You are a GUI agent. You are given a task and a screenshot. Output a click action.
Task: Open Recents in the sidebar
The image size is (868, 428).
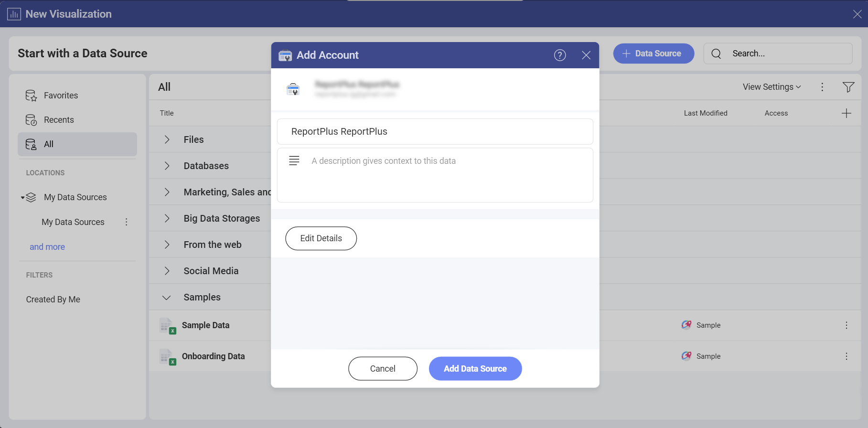point(77,120)
